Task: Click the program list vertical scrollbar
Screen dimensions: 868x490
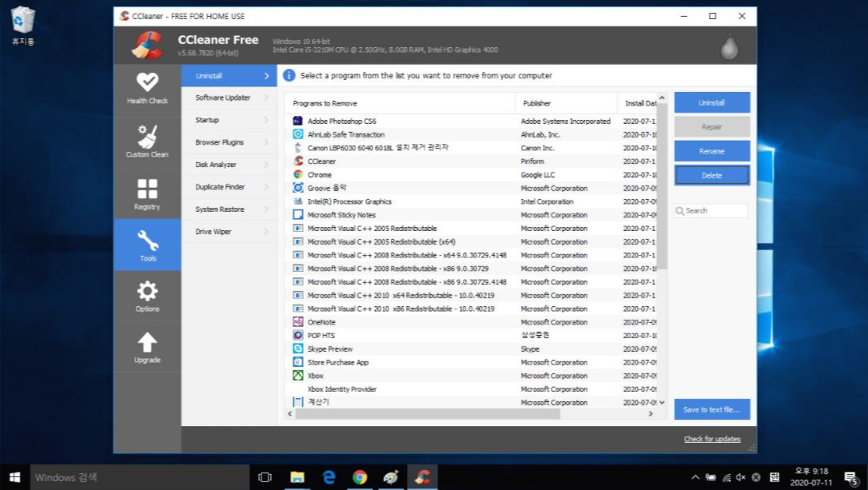Action: click(662, 186)
